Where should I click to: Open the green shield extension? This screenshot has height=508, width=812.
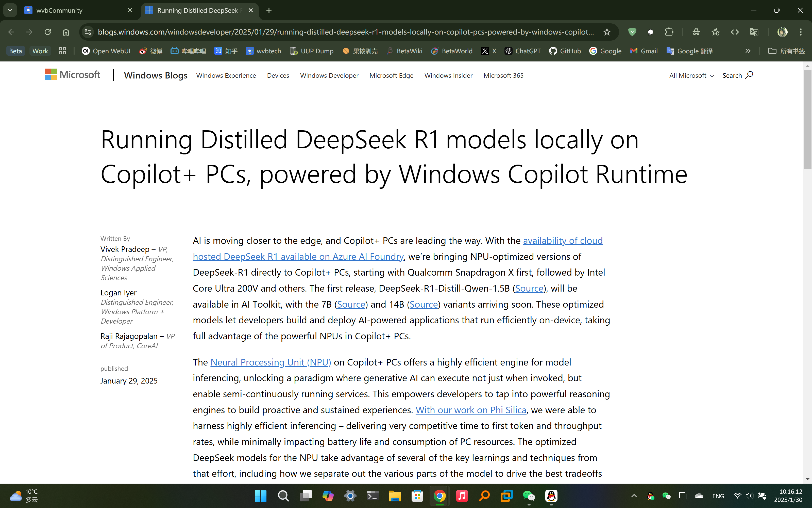[632, 32]
